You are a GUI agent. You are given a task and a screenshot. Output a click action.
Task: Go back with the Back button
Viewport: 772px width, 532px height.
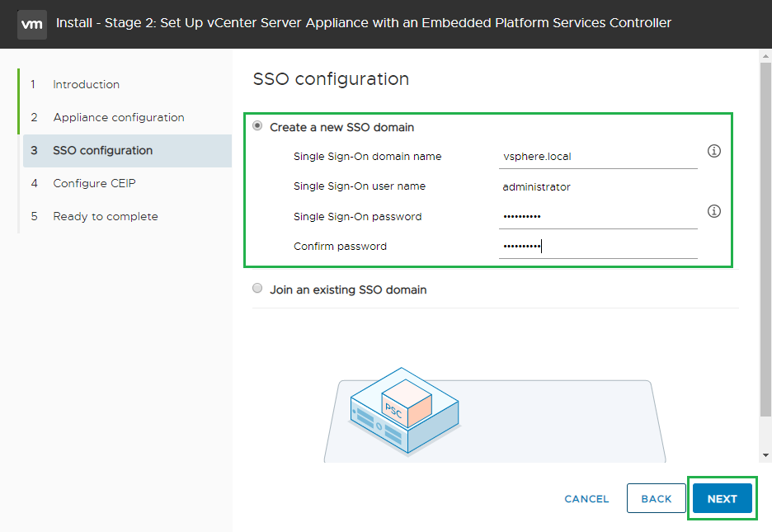click(x=657, y=498)
